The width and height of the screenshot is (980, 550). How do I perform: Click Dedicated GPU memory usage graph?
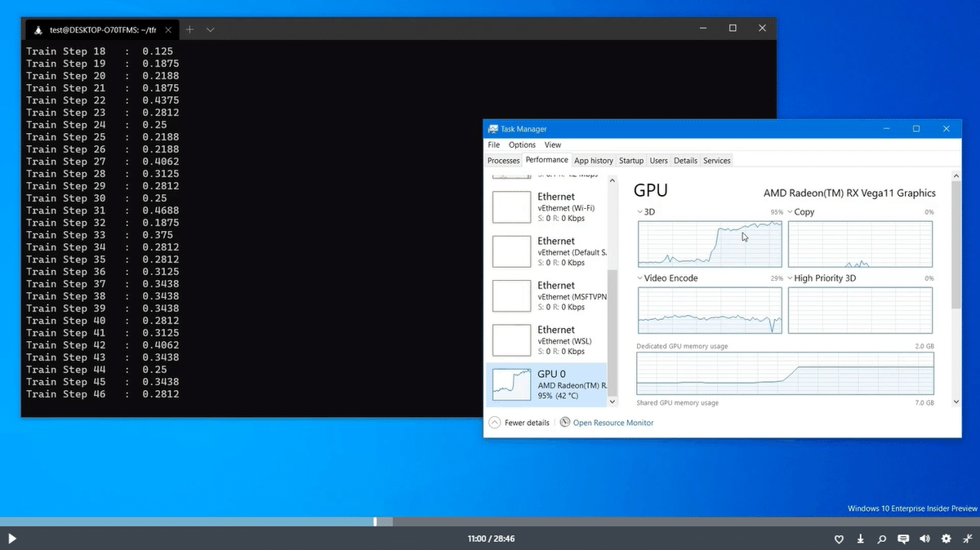785,374
